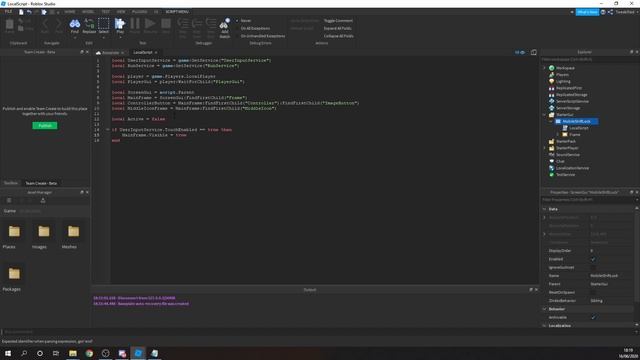Switch to the LocalScript editor tab
Screen dimensions: 640x360
pyautogui.click(x=144, y=52)
